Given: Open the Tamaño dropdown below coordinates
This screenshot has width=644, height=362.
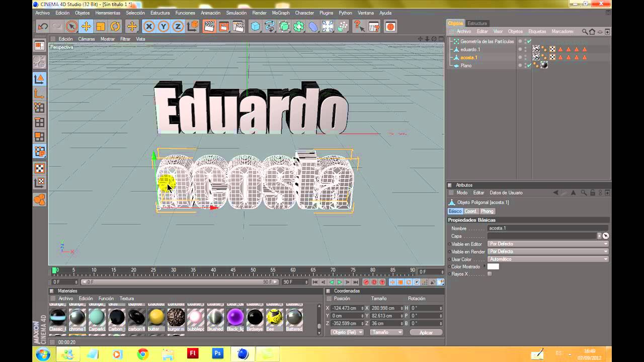Looking at the screenshot, I should pos(386,332).
